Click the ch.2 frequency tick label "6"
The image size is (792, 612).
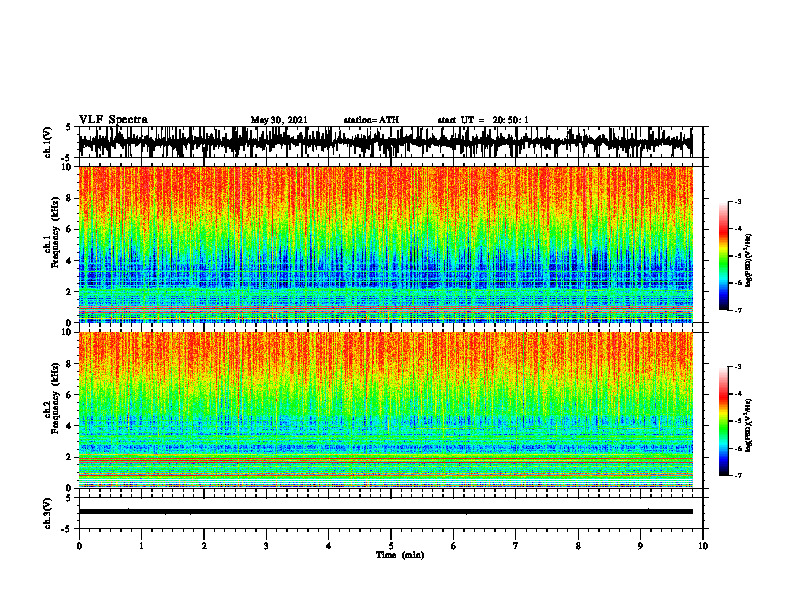(x=69, y=394)
